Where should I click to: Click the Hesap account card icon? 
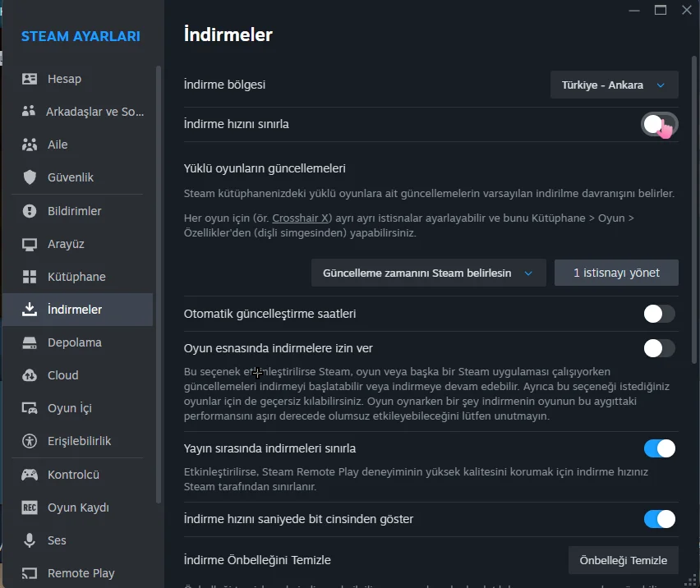pos(30,79)
